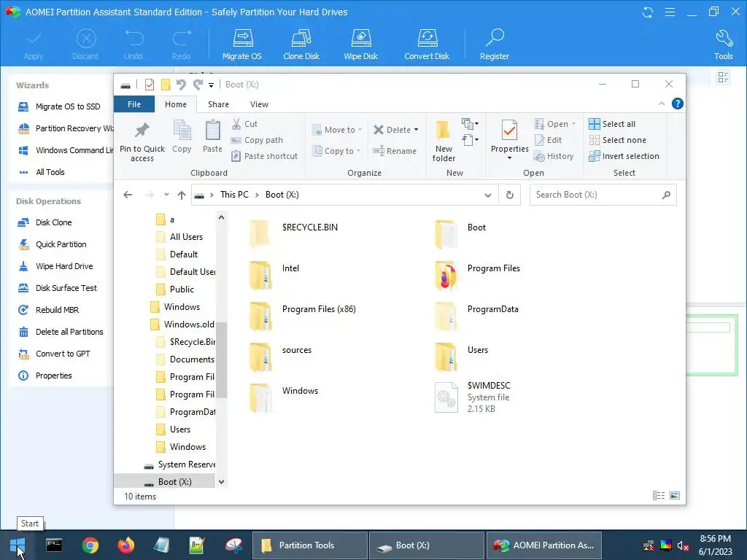Screen dimensions: 747x560
Task: Toggle AOMEI disk view layout icon
Action: (x=723, y=77)
